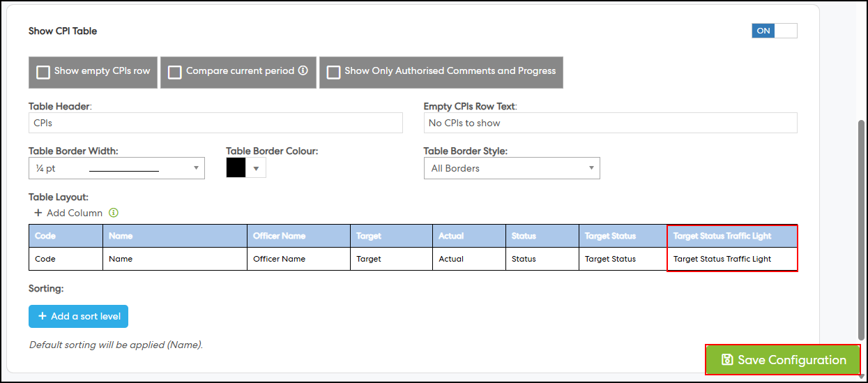Click the info icon next to Compare current period
The image size is (868, 383).
[x=303, y=70]
